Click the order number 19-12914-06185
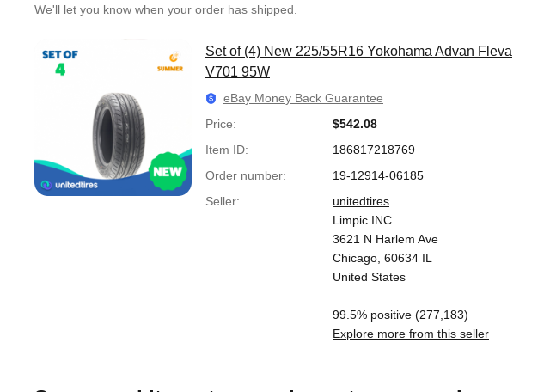 pyautogui.click(x=377, y=175)
